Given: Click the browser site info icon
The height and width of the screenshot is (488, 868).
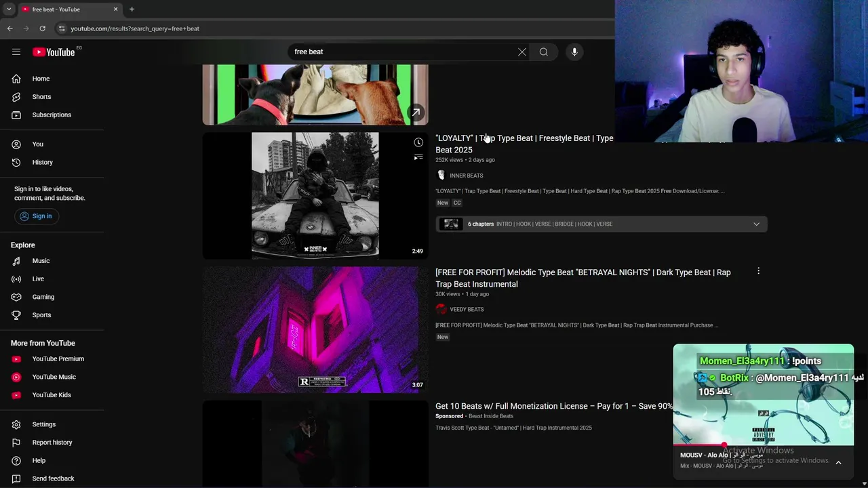Looking at the screenshot, I should pos(61,28).
